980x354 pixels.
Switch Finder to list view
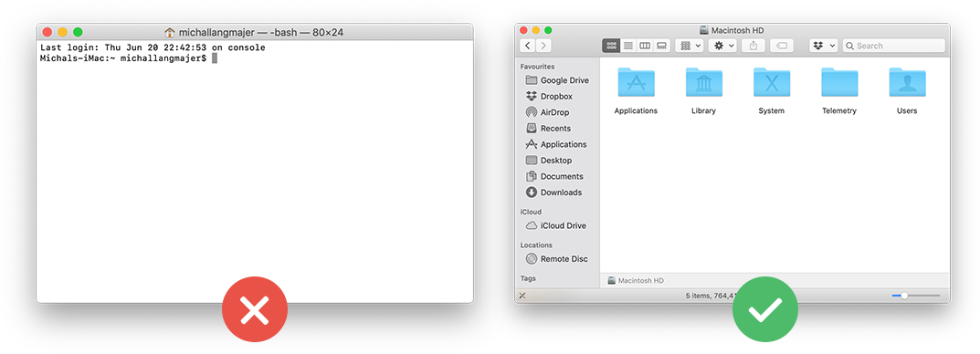click(x=628, y=46)
